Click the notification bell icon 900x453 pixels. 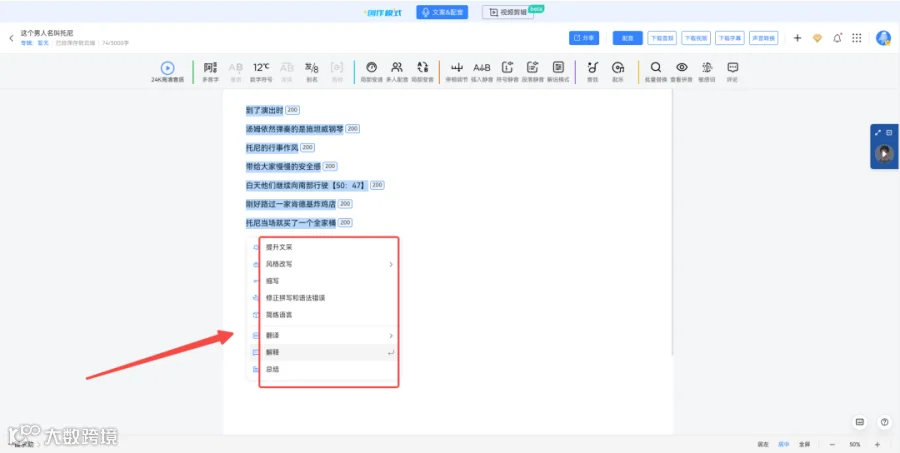pyautogui.click(x=837, y=38)
